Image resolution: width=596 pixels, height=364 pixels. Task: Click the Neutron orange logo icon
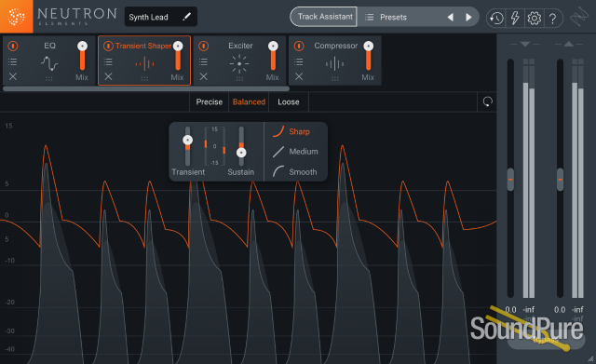pos(17,17)
